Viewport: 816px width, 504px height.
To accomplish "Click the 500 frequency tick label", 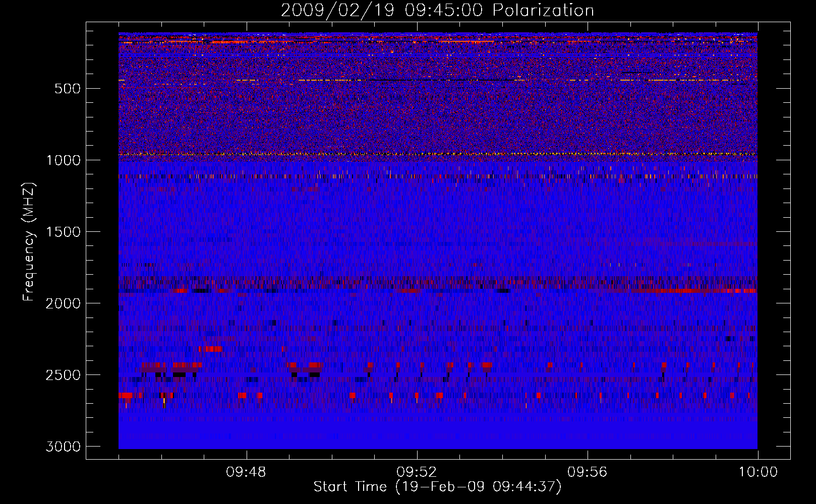I will (68, 89).
